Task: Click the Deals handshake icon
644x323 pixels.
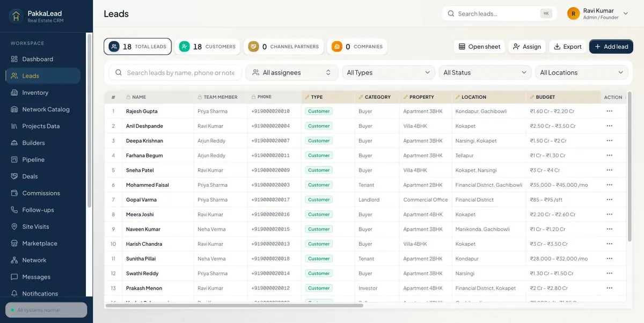Action: click(14, 176)
